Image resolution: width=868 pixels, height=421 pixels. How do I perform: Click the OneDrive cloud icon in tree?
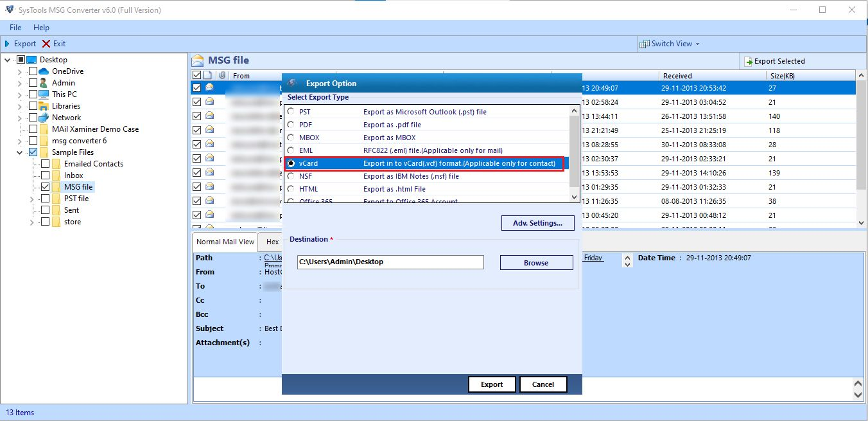(44, 71)
